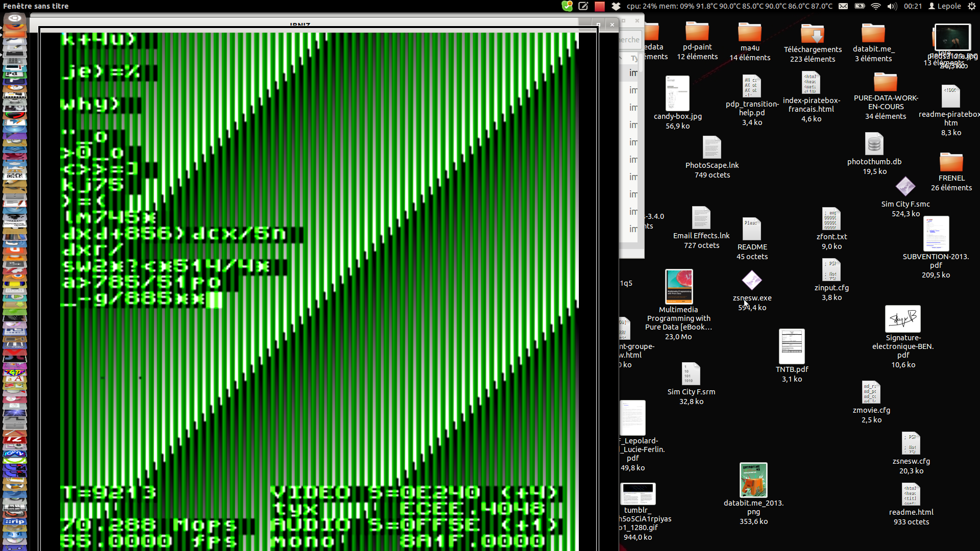
Task: Open the Wi-Fi network indicator menu
Action: point(876,6)
